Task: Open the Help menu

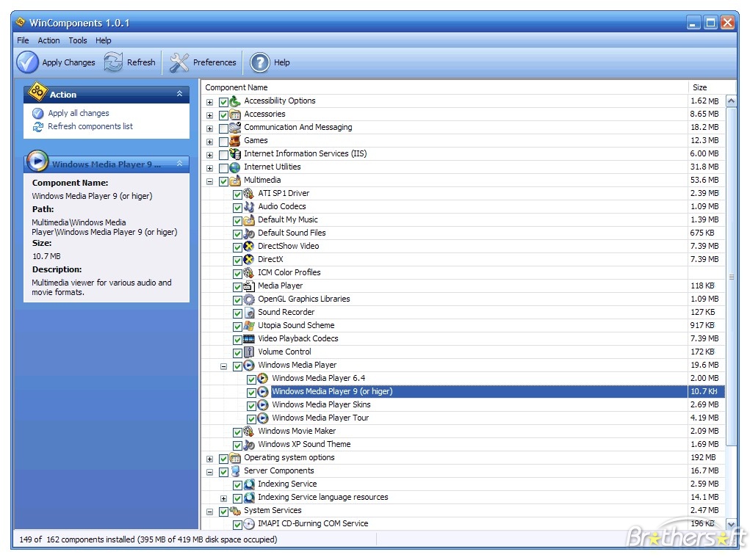Action: tap(104, 40)
